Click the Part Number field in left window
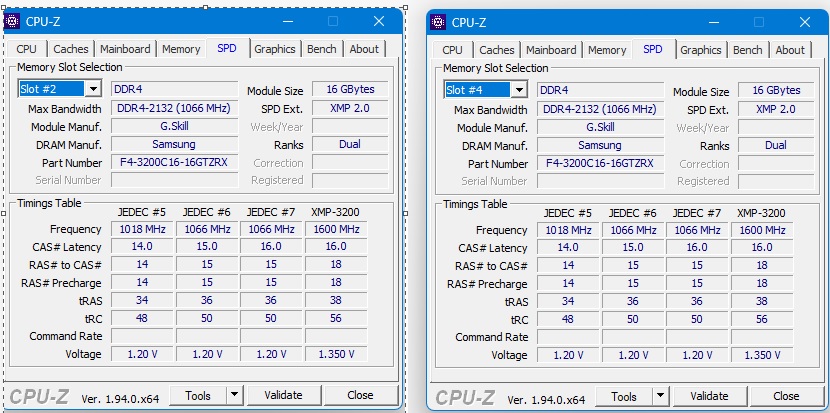Screen dimensions: 830x413 coord(175,162)
